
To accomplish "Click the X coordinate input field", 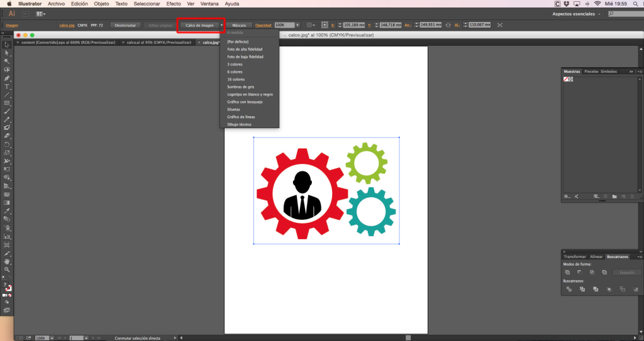I will [356, 25].
